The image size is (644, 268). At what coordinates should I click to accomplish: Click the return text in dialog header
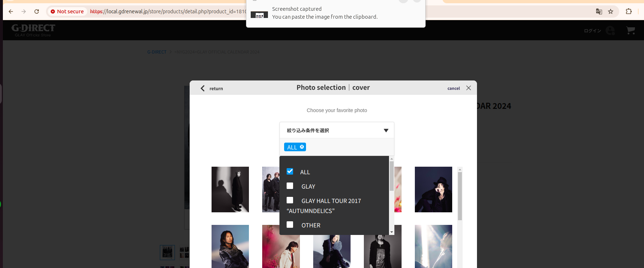tap(216, 89)
